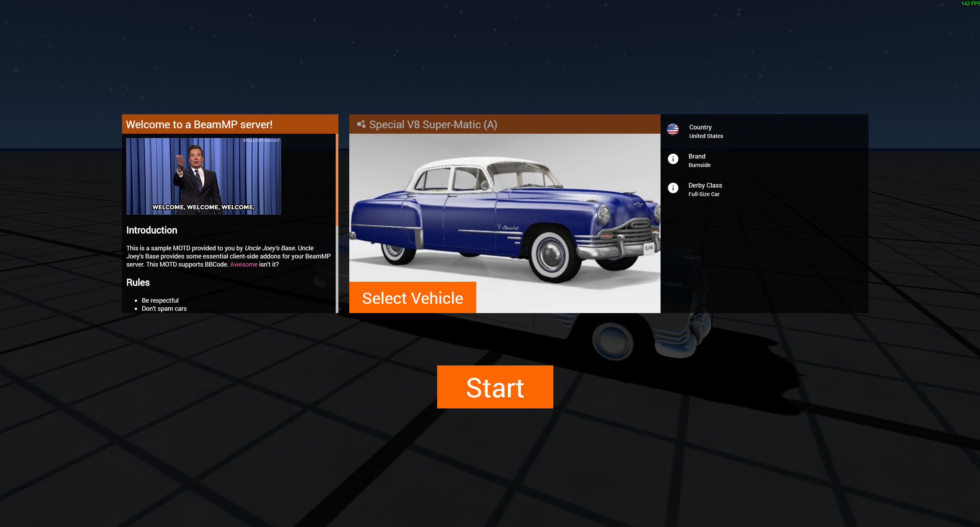Click the Brand info icon
Viewport: 980px width, 527px height.
[673, 159]
